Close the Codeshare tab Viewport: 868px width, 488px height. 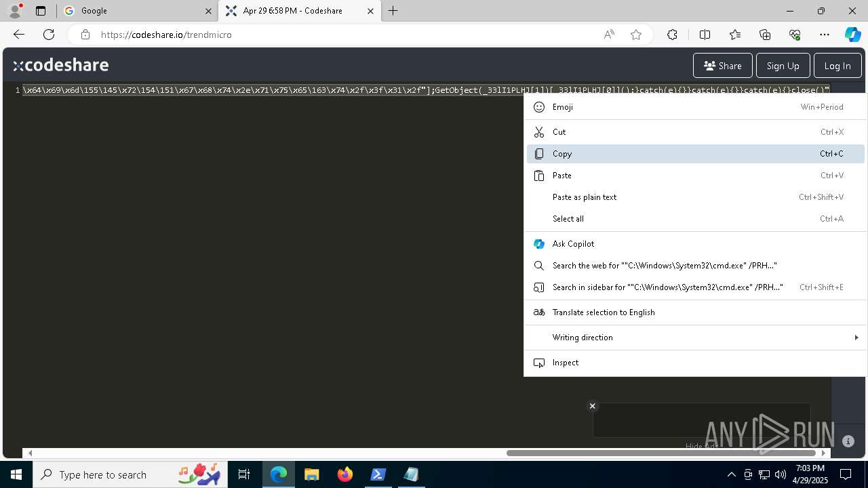coord(370,11)
